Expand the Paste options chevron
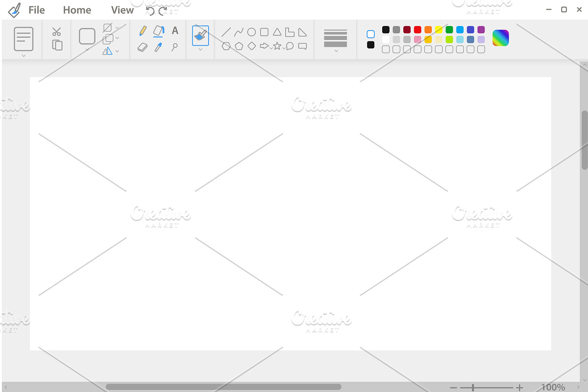 tap(24, 56)
